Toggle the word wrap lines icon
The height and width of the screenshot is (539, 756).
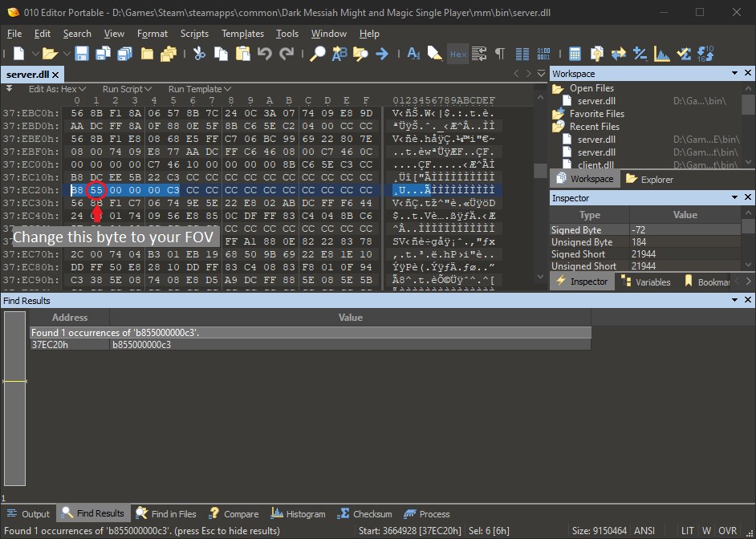[479, 54]
